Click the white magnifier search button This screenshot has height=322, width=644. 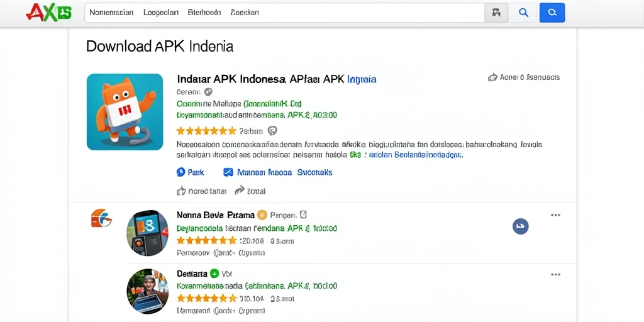[523, 13]
